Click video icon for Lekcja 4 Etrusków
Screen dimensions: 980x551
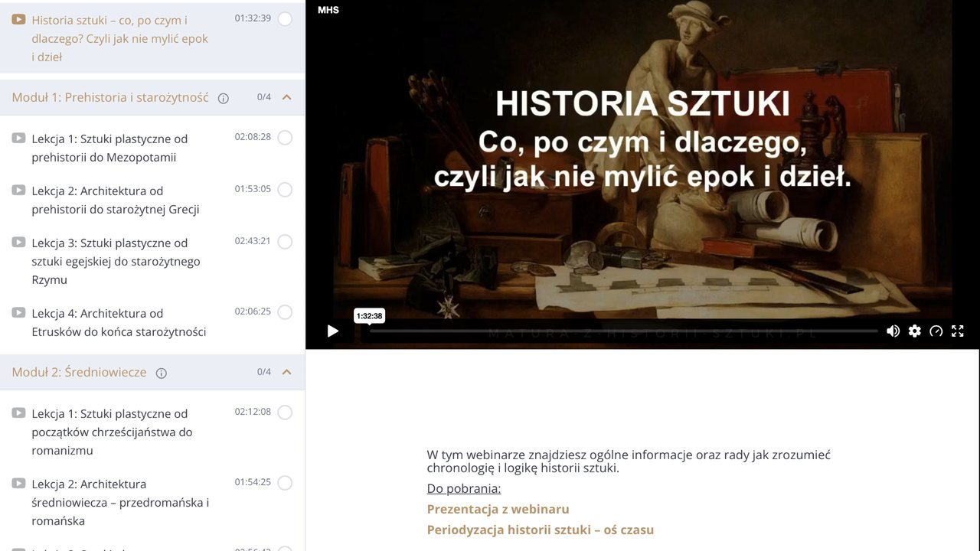(18, 312)
